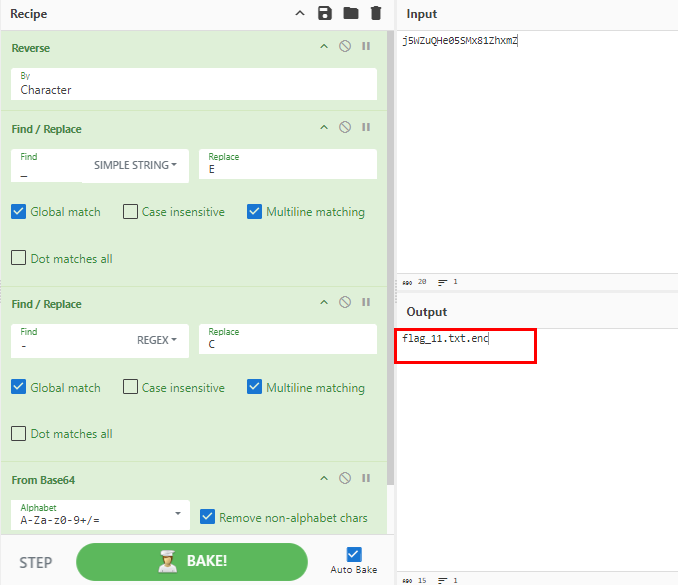Toggle Global match in first Find / Replace
Image resolution: width=678 pixels, height=585 pixels.
(x=18, y=211)
